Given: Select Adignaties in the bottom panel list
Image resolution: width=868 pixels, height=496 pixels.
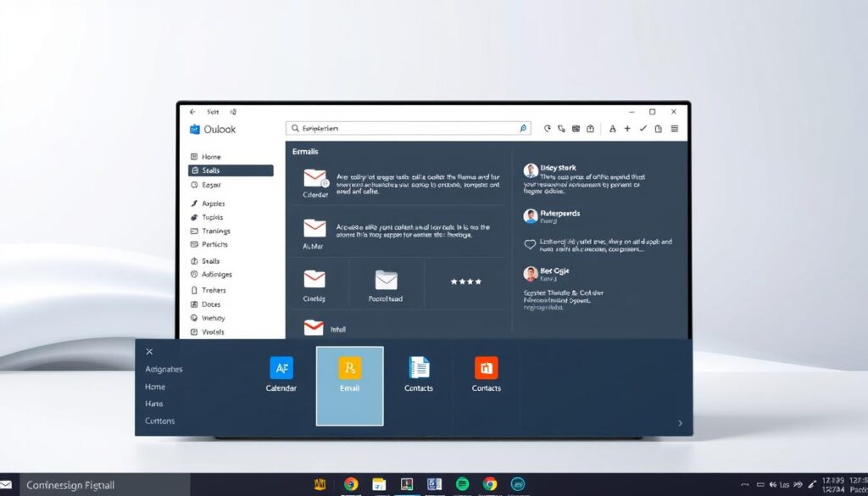Looking at the screenshot, I should click(164, 369).
